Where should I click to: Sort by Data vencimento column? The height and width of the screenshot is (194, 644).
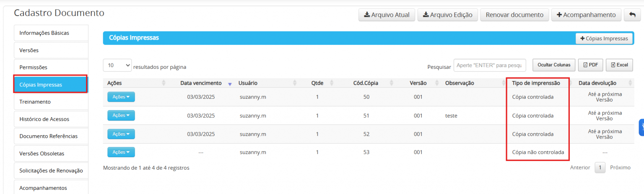[x=200, y=83]
